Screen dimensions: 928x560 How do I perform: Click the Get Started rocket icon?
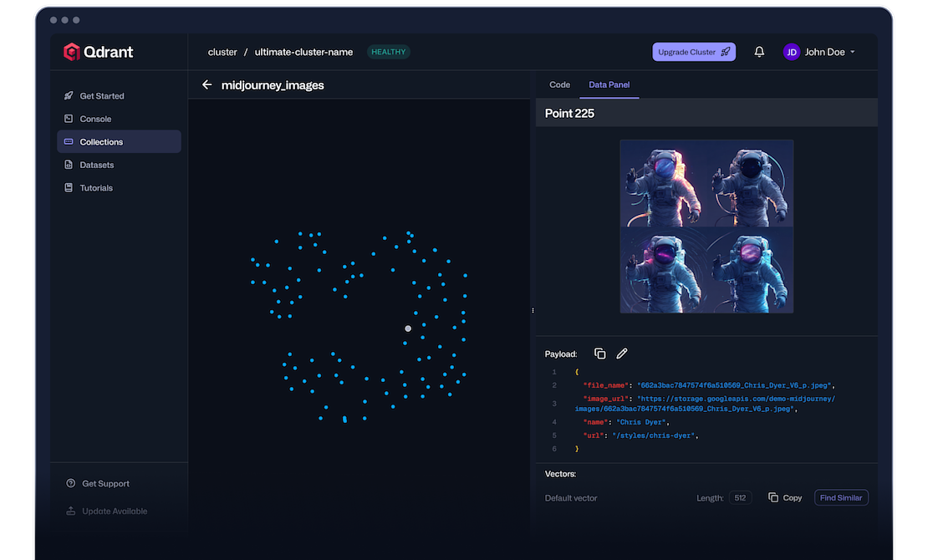click(69, 96)
